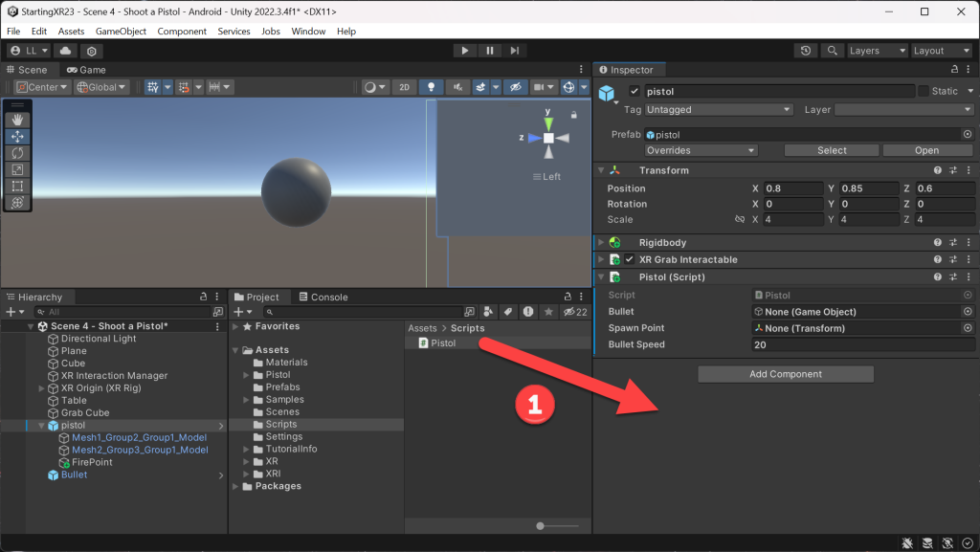This screenshot has height=552, width=980.
Task: Open the Undo History button
Action: point(806,51)
